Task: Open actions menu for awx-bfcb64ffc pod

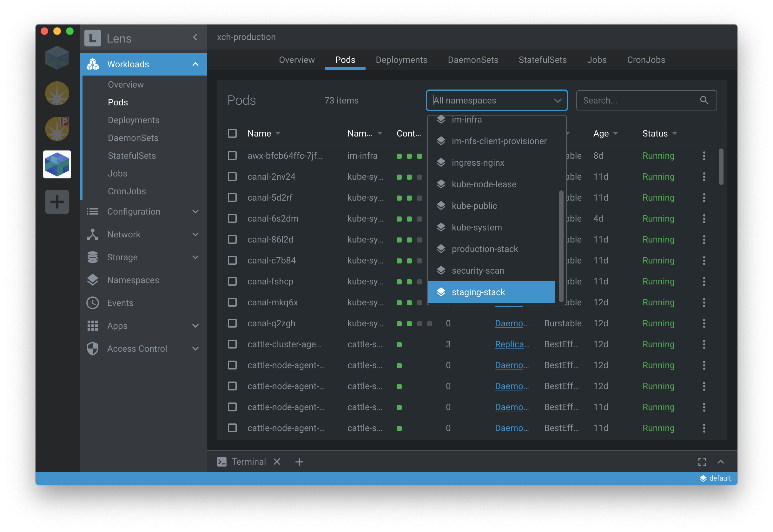Action: (704, 156)
